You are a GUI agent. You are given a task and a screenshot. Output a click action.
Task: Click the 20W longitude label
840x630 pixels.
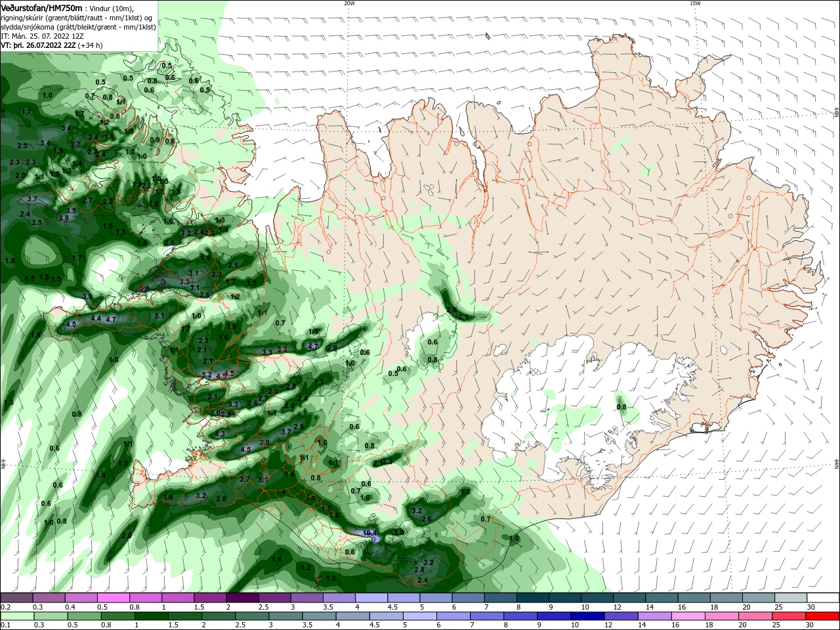click(349, 3)
